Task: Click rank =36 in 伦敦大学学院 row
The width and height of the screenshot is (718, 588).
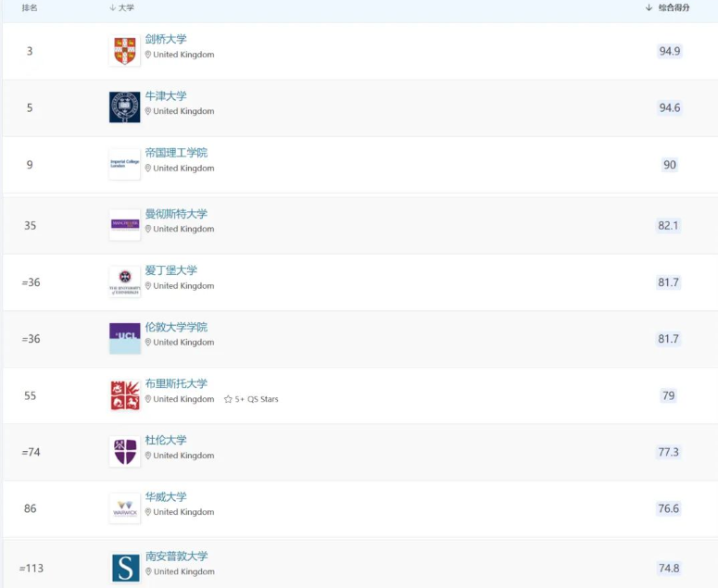Action: click(31, 339)
